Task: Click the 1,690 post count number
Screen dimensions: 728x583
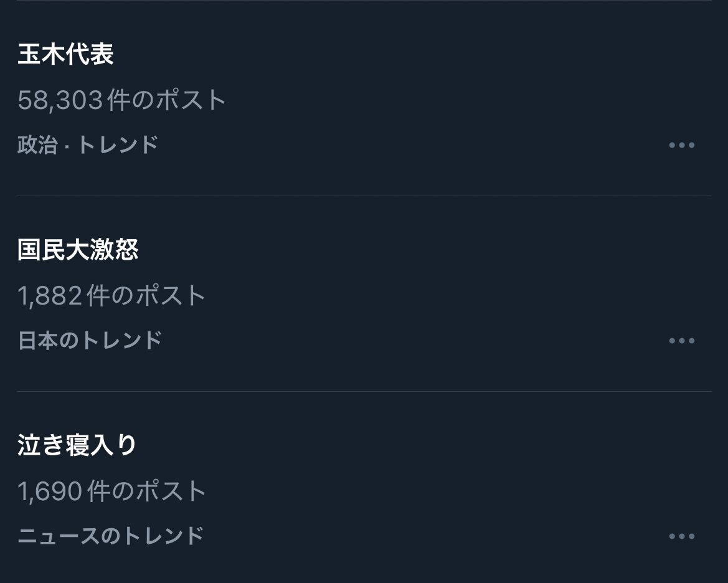Action: [x=50, y=491]
